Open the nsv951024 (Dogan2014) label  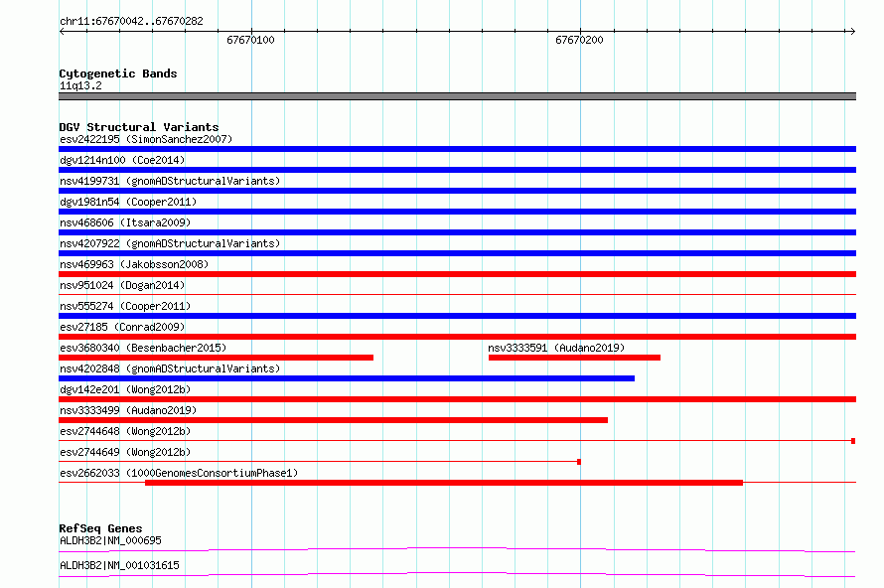click(x=122, y=285)
